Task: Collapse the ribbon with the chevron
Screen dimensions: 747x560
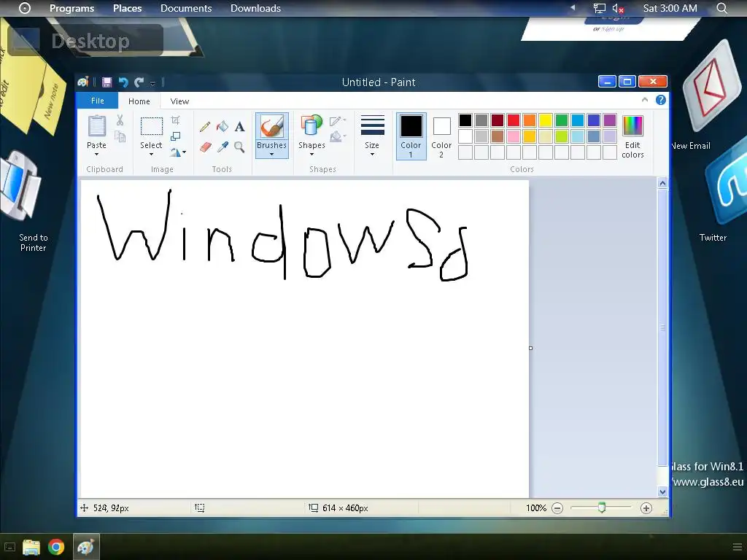Action: pyautogui.click(x=645, y=100)
